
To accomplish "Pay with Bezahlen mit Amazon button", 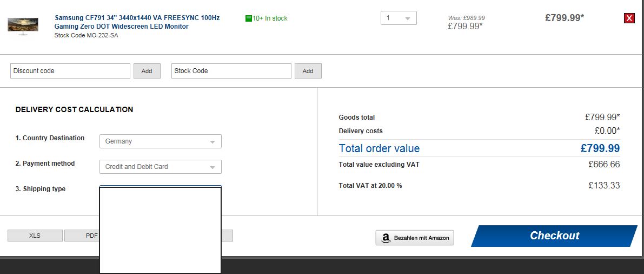I will (415, 238).
